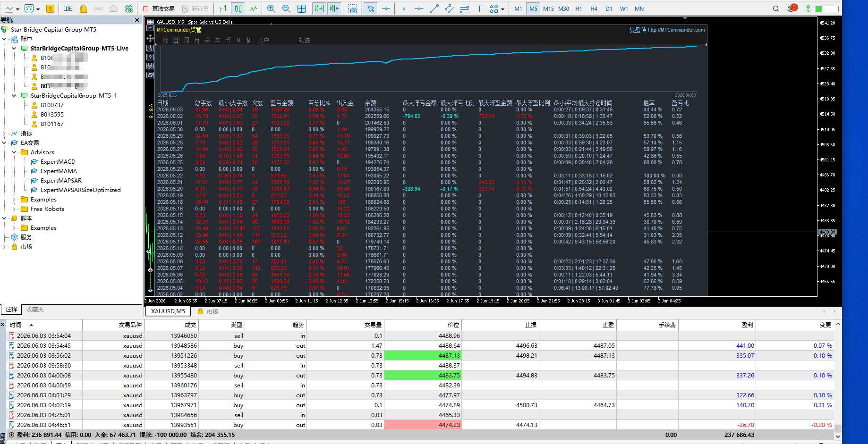
Task: Switch chart to candlestick mode
Action: (238, 8)
